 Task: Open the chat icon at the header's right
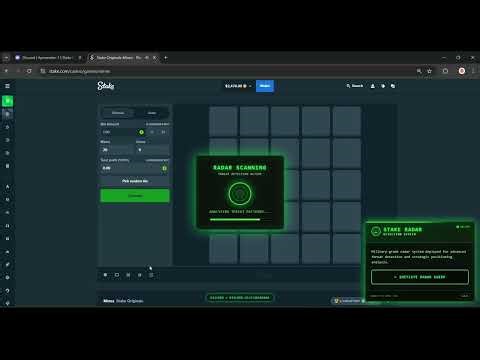[393, 86]
